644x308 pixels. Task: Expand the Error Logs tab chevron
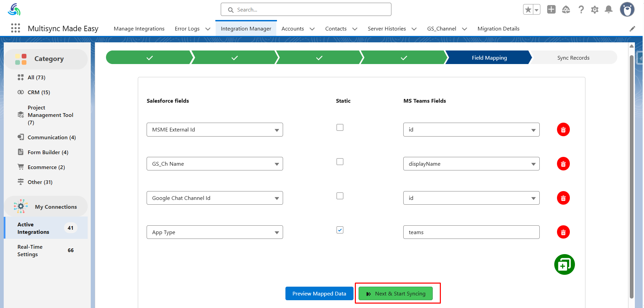click(x=208, y=29)
